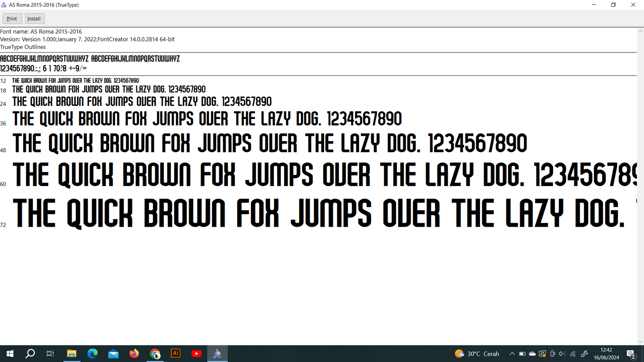The height and width of the screenshot is (362, 644).
Task: Click the Print button
Action: click(x=12, y=19)
